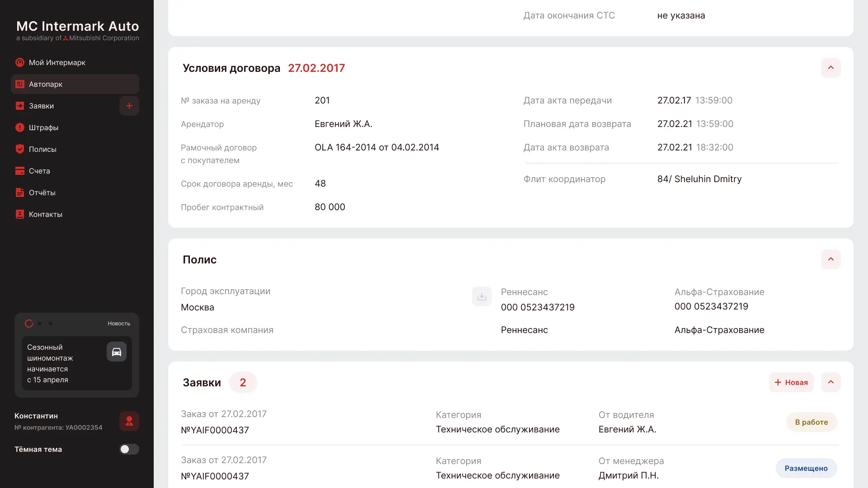Click rental term value 48
868x488 pixels.
320,183
